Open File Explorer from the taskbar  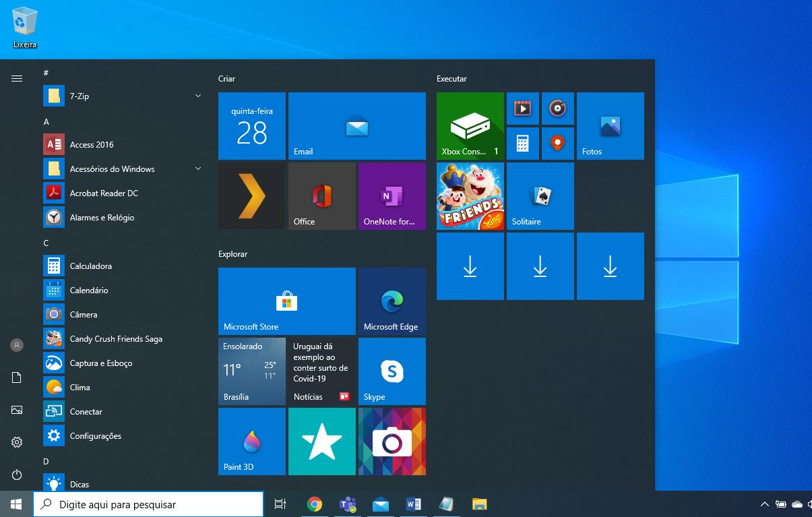point(479,504)
